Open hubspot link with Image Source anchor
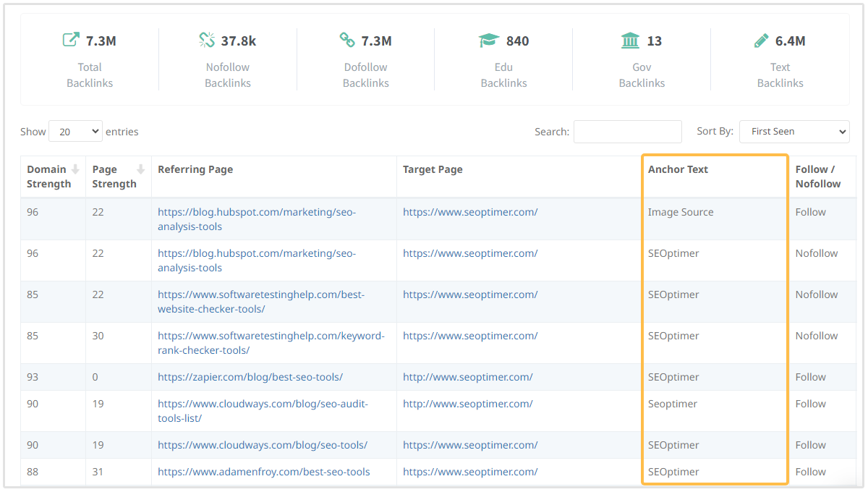This screenshot has height=492, width=868. 256,219
